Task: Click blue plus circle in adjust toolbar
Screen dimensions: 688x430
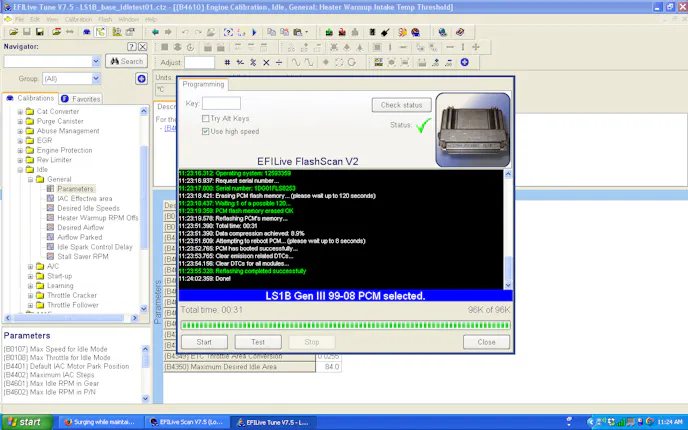Action: click(x=465, y=62)
